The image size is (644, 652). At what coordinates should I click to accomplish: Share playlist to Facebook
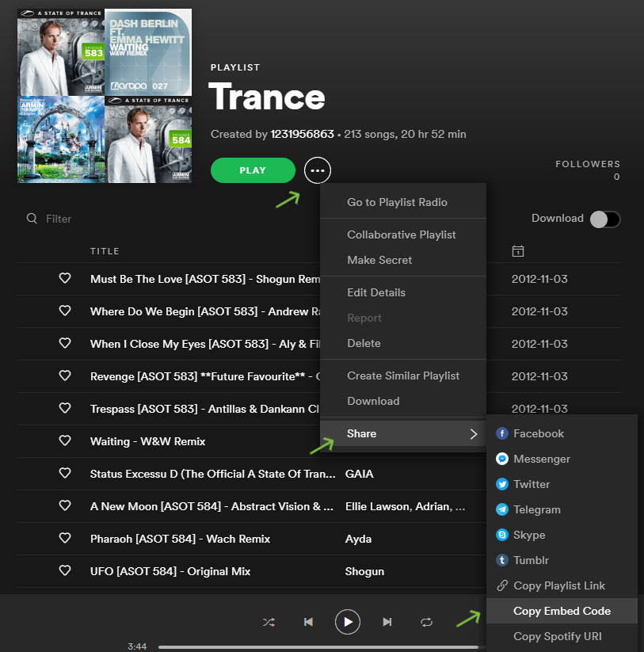(x=562, y=433)
